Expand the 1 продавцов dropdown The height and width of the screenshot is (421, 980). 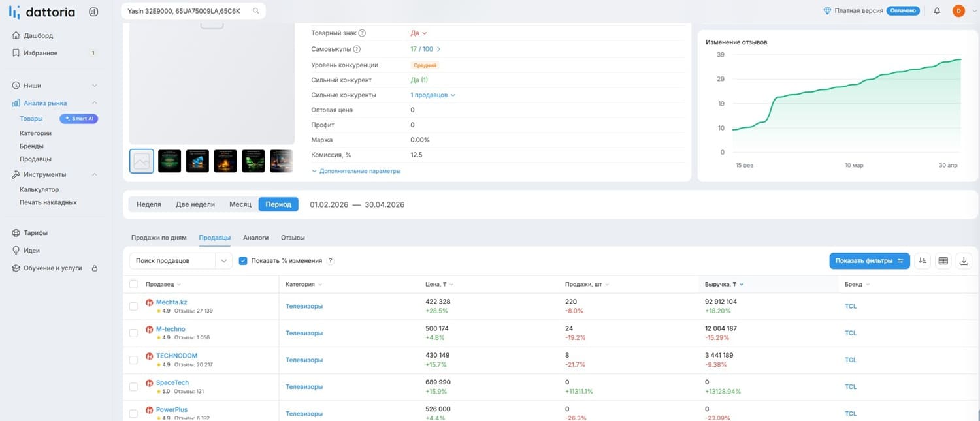433,95
